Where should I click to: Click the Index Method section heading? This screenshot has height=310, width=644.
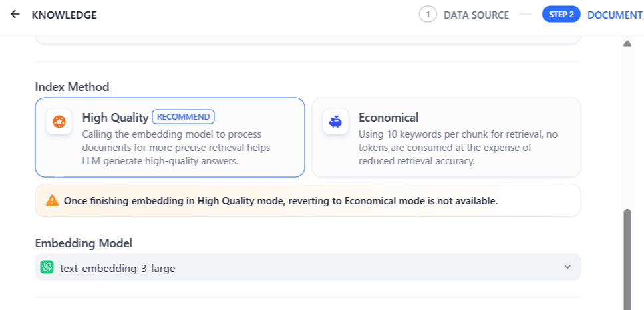click(73, 87)
